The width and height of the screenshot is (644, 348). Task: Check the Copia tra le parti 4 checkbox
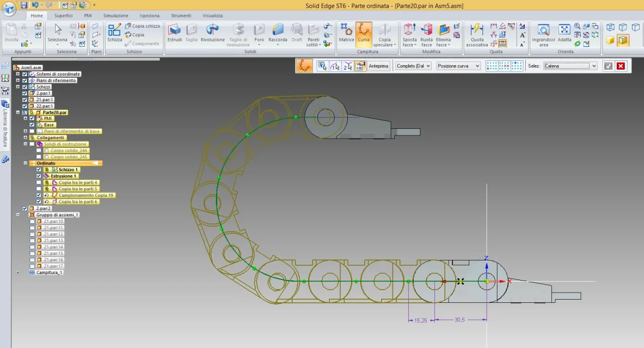pos(39,183)
